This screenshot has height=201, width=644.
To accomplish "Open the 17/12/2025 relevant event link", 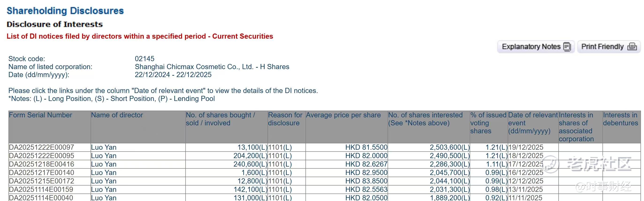I will click(526, 164).
